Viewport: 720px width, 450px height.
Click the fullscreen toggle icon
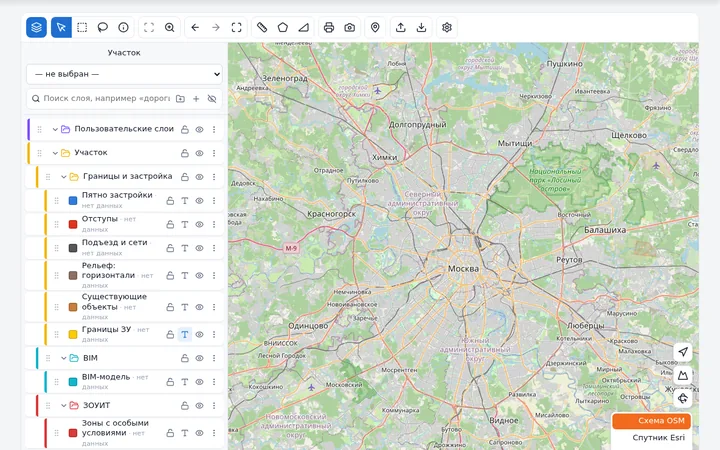point(236,28)
